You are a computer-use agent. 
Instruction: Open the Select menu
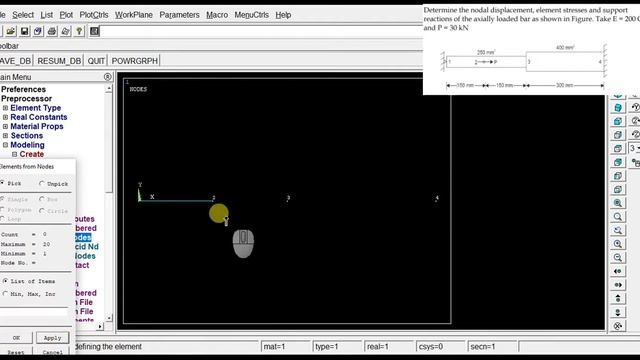click(x=23, y=15)
